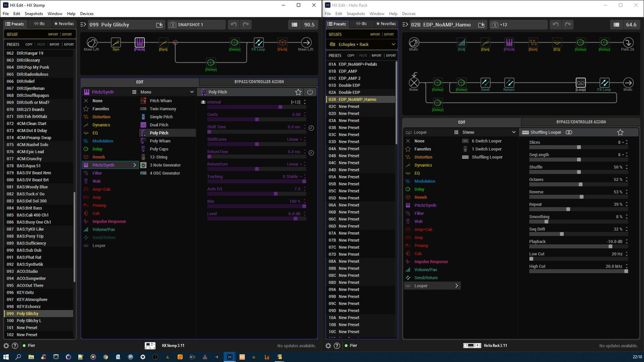644x362 pixels.
Task: Undo last change in Helix Rack
Action: click(x=555, y=25)
